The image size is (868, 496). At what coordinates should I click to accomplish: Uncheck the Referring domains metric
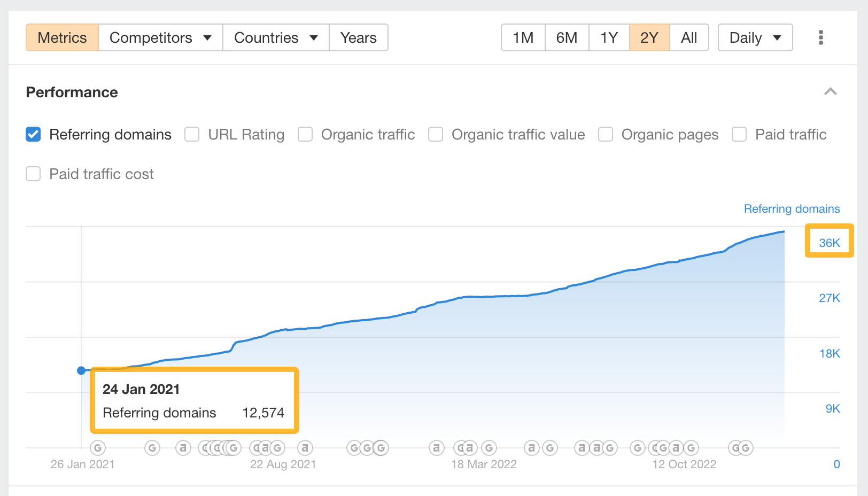[33, 134]
